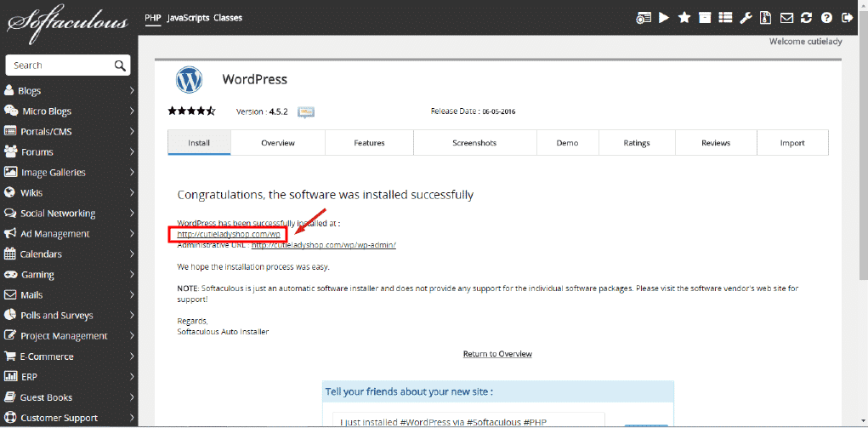Screen dimensions: 868x428
Task: Open the Reviews tab
Action: coord(716,142)
